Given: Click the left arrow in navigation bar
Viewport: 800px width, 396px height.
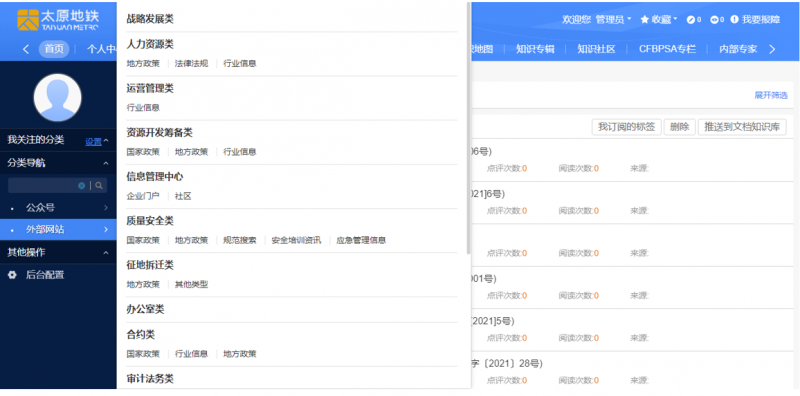Looking at the screenshot, I should (x=26, y=50).
